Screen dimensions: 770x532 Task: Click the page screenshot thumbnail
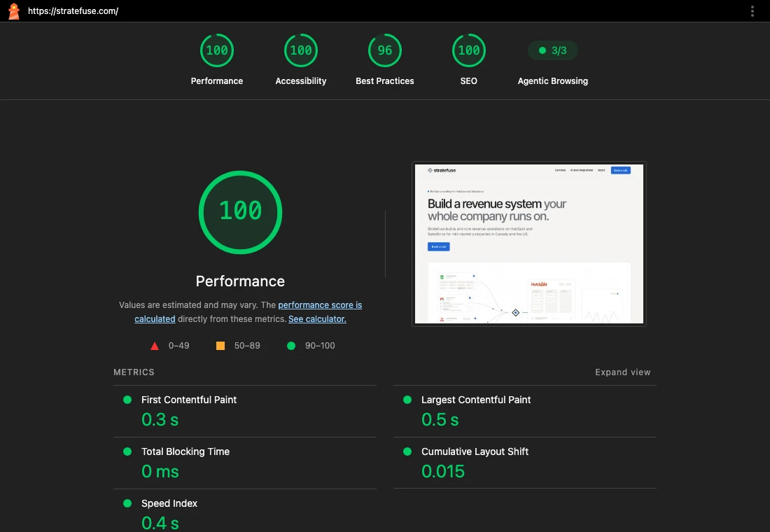(529, 244)
